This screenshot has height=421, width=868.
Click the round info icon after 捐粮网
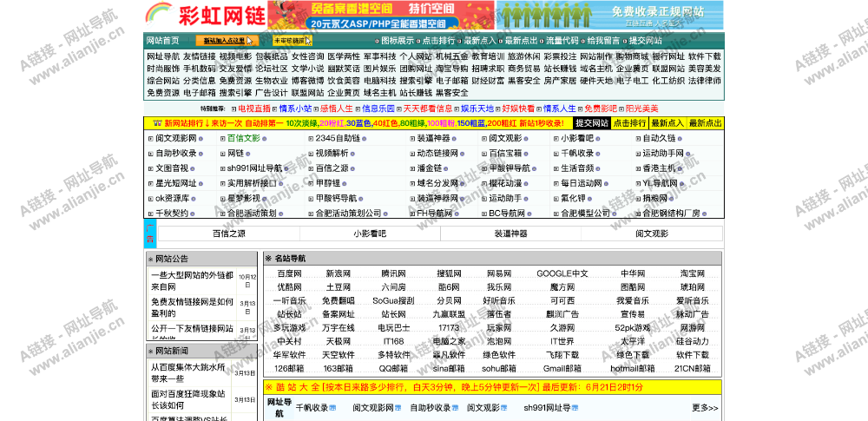point(672,198)
